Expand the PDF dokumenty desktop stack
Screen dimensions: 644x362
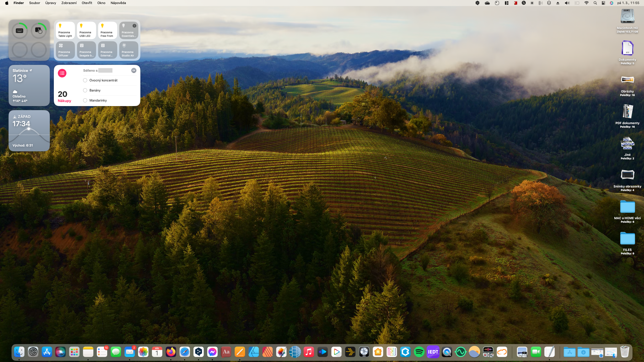(627, 111)
